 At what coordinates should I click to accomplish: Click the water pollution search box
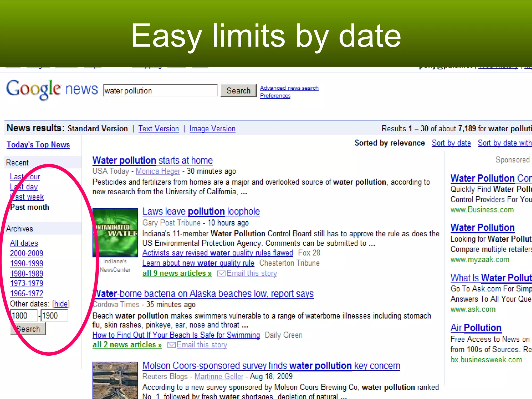click(x=160, y=90)
